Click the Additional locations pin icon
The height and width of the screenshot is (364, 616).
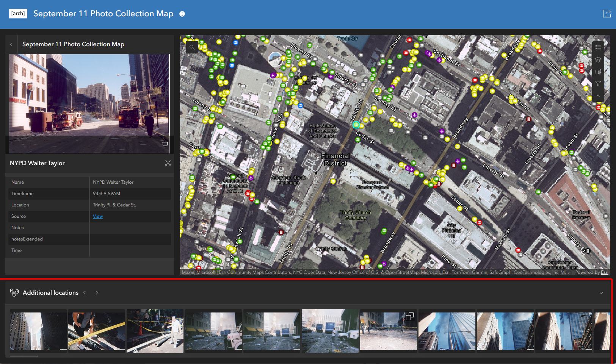click(14, 293)
